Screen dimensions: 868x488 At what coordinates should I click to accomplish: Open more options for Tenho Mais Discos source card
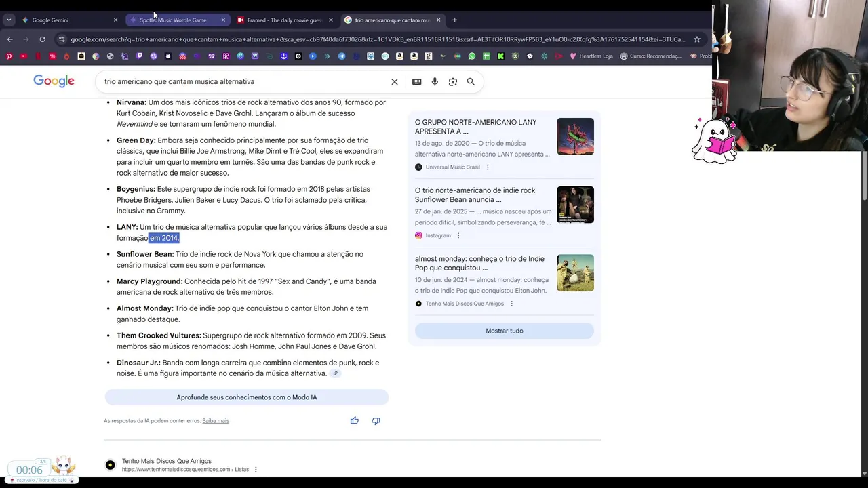[511, 304]
